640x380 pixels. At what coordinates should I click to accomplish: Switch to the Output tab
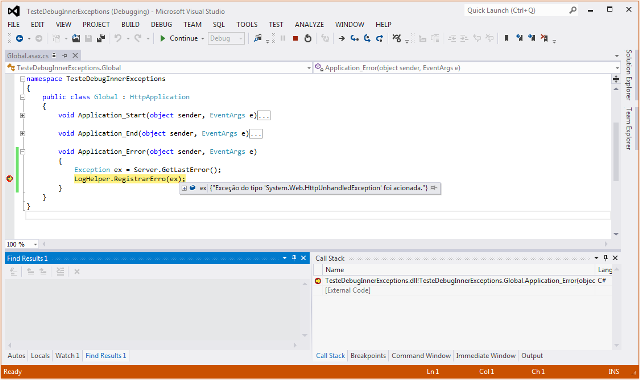click(532, 356)
